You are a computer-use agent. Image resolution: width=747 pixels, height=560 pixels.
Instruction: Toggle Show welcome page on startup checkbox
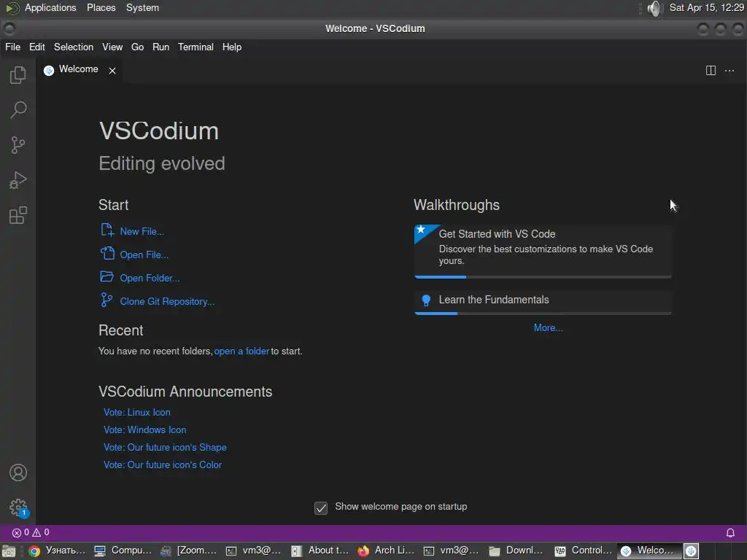[321, 507]
